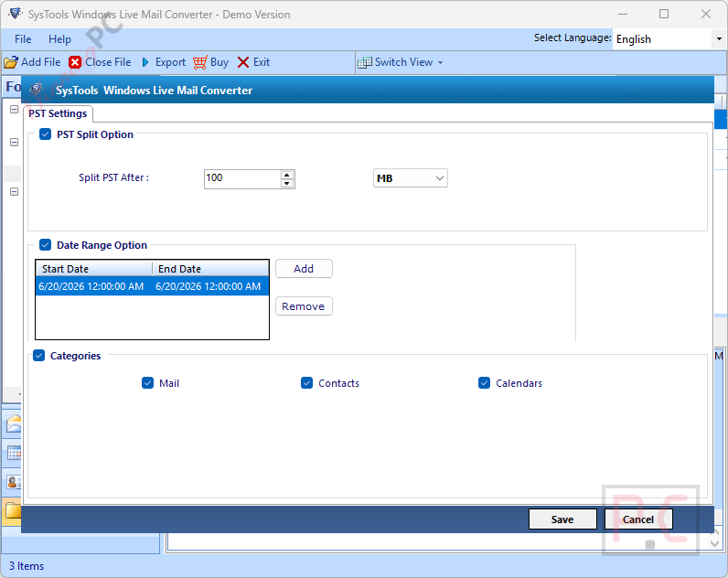Collapse the third folder tree node
The image size is (728, 578).
15,191
